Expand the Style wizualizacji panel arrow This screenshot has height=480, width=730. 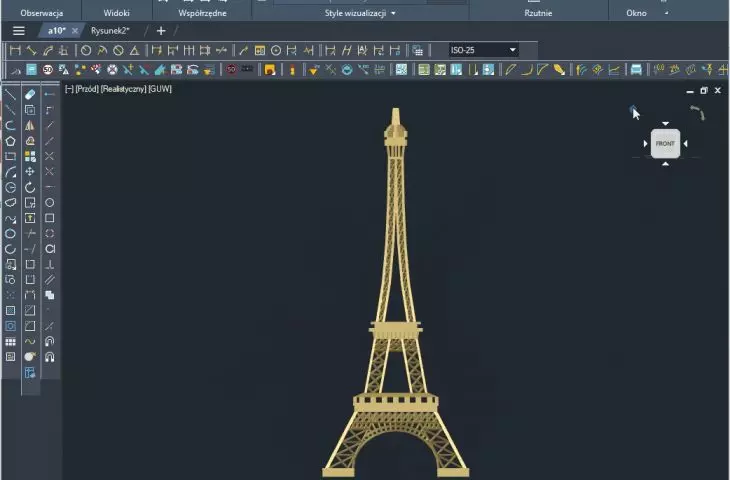click(393, 14)
